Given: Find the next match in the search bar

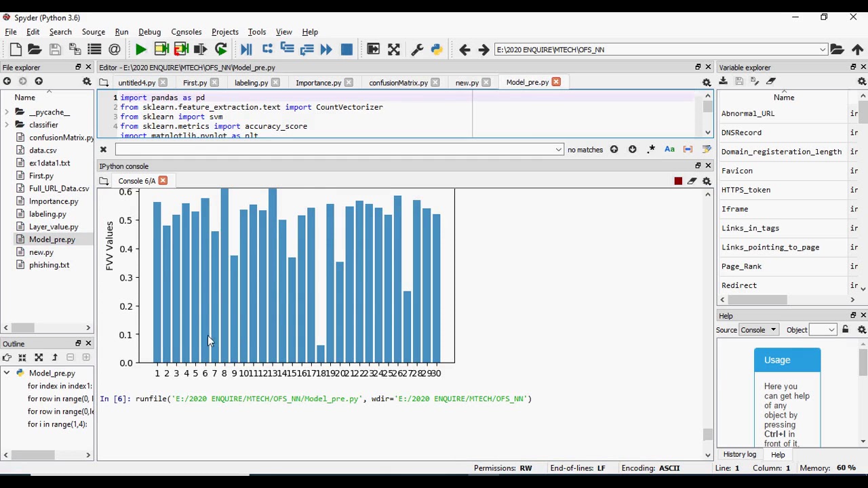Looking at the screenshot, I should point(632,149).
